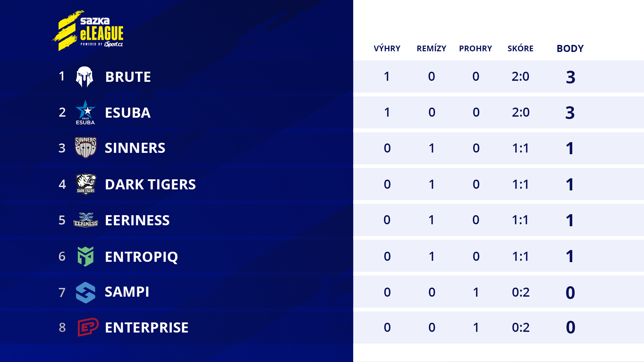This screenshot has width=644, height=362.
Task: Click rank number 3 beside Sinners
Action: [62, 148]
